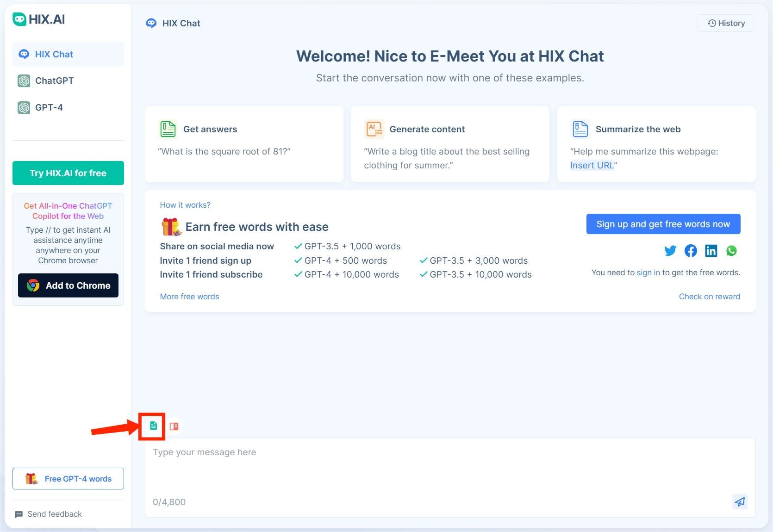Share on LinkedIn via its icon
Screen dimensions: 773x532
pos(711,251)
